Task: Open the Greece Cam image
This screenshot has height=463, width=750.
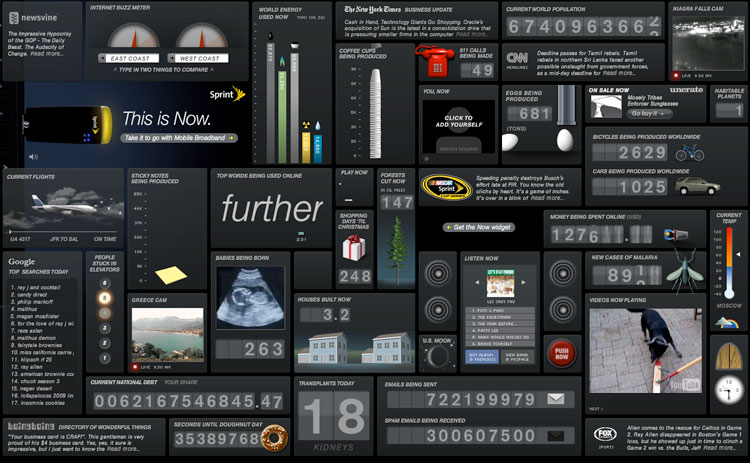Action: (167, 335)
